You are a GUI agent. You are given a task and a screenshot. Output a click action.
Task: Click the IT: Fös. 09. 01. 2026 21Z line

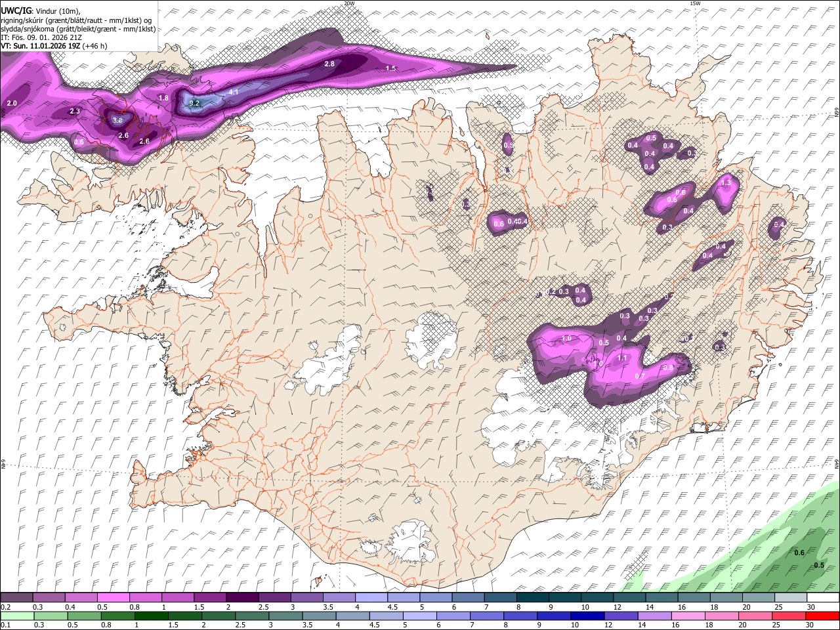pyautogui.click(x=41, y=37)
